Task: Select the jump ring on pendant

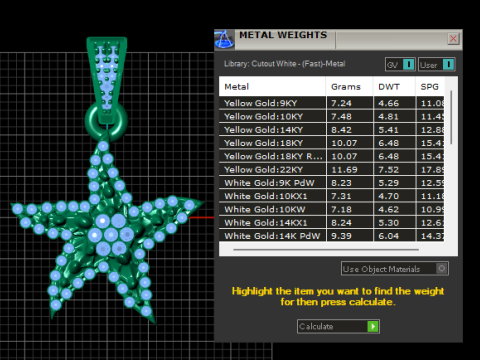Action: click(x=107, y=122)
